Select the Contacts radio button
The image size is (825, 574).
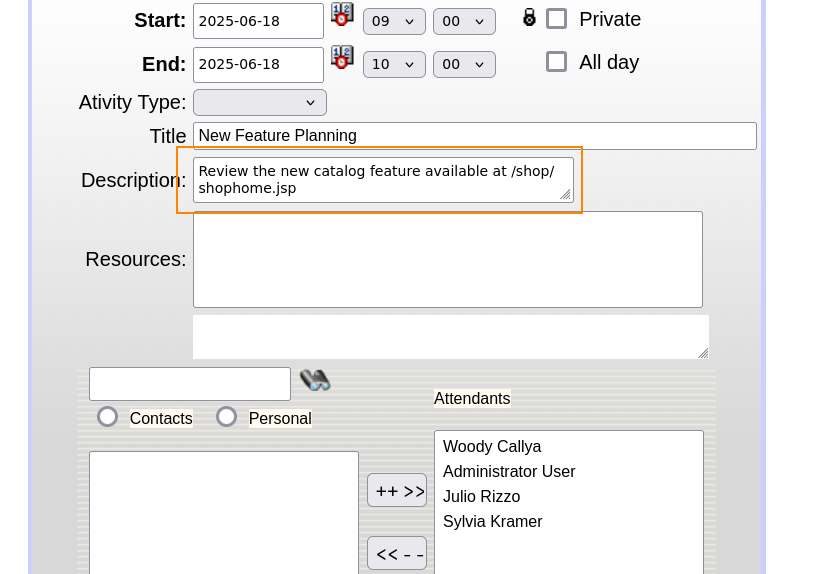pos(107,417)
